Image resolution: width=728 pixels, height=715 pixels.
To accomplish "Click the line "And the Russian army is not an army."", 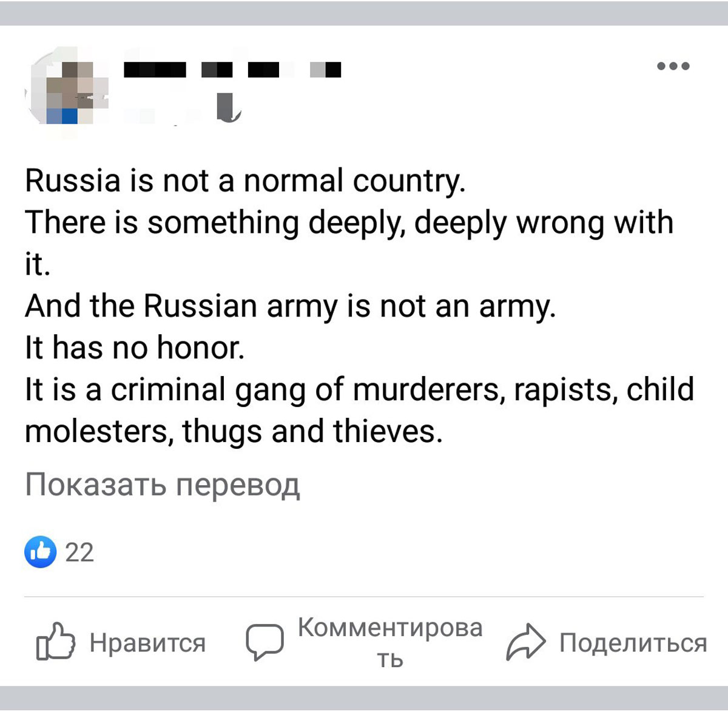I will tap(290, 306).
